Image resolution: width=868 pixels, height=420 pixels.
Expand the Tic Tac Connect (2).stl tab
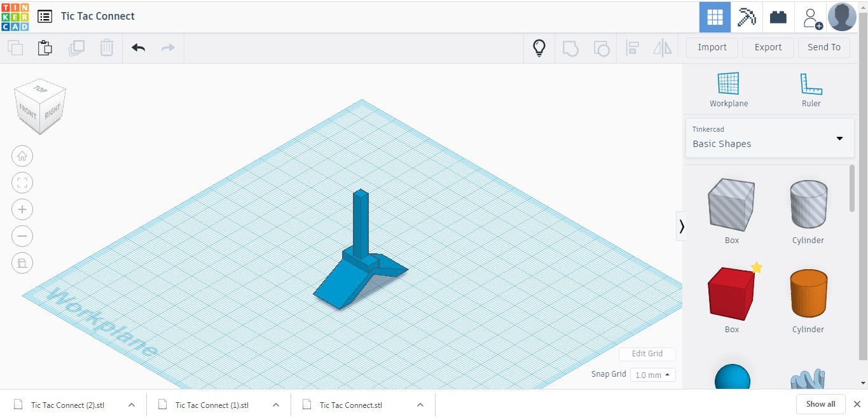pos(132,405)
